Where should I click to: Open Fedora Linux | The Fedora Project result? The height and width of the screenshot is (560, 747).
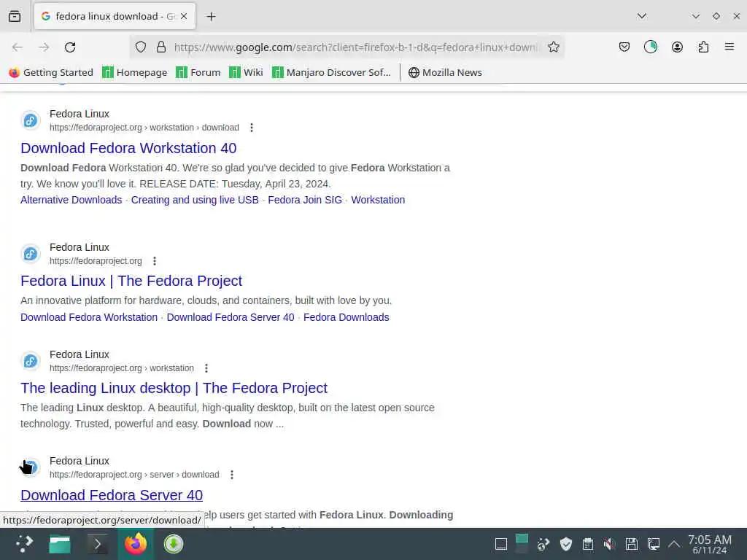[x=131, y=281]
